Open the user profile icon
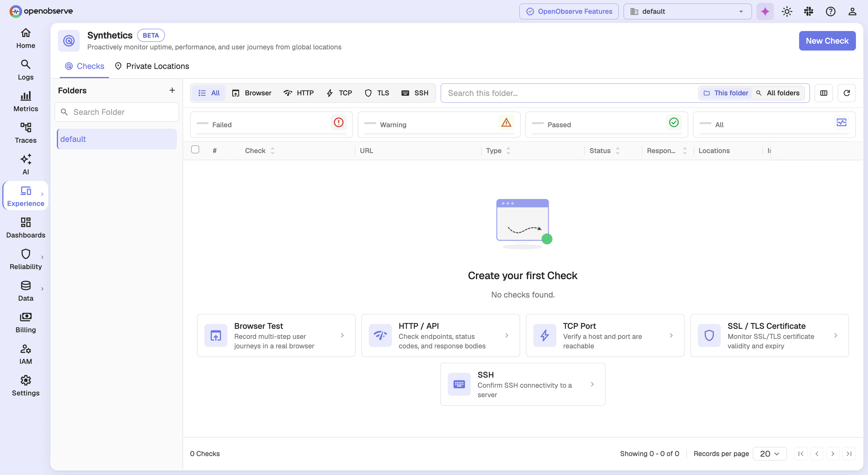868x475 pixels. (x=852, y=11)
